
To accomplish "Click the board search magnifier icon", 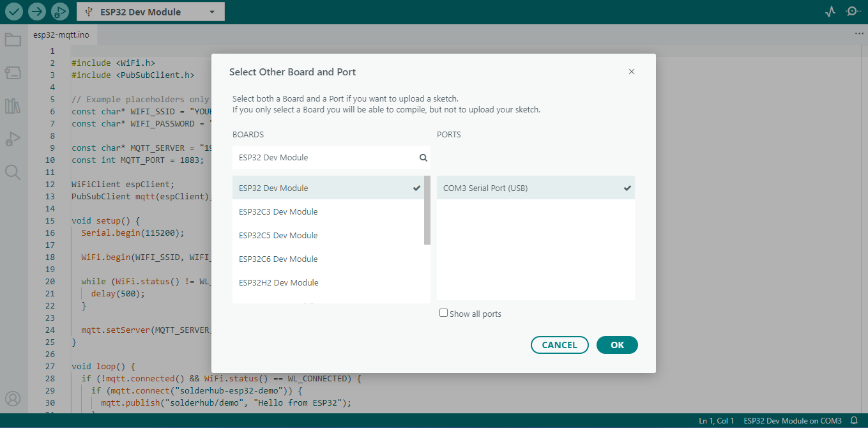I will [423, 158].
